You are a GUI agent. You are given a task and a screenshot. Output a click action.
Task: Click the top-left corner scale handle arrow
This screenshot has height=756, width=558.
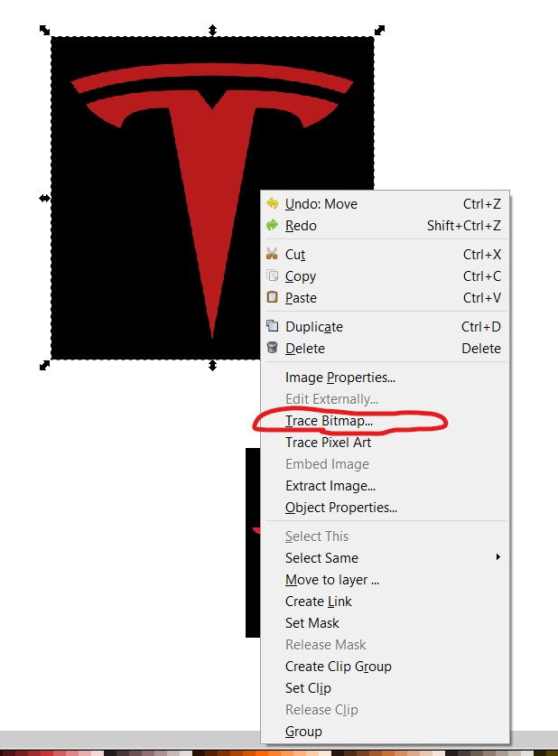tap(44, 30)
